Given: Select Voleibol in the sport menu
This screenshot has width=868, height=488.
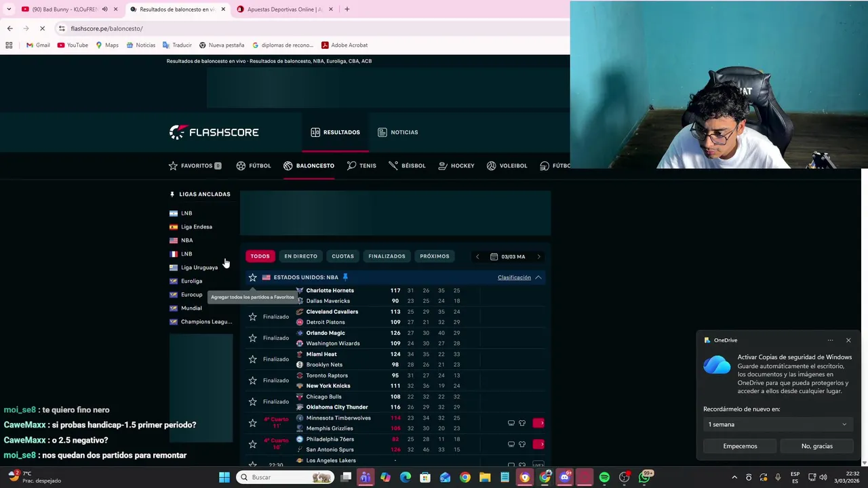Looking at the screenshot, I should (x=507, y=165).
